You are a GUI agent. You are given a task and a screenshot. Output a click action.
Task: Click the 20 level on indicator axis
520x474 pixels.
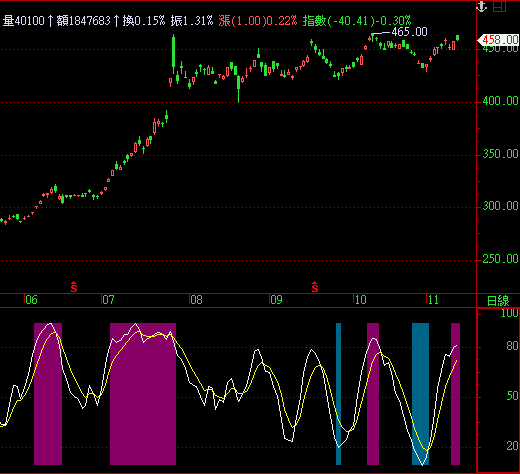512,446
